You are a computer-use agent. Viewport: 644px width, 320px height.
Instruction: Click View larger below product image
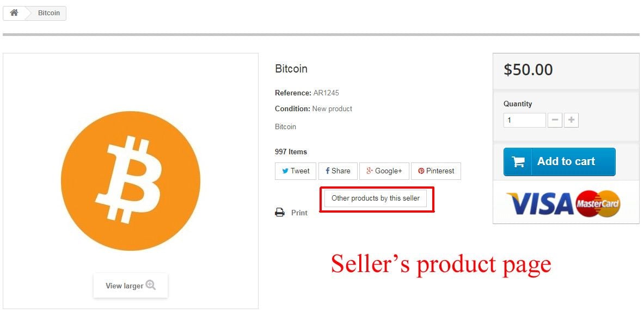click(x=130, y=286)
